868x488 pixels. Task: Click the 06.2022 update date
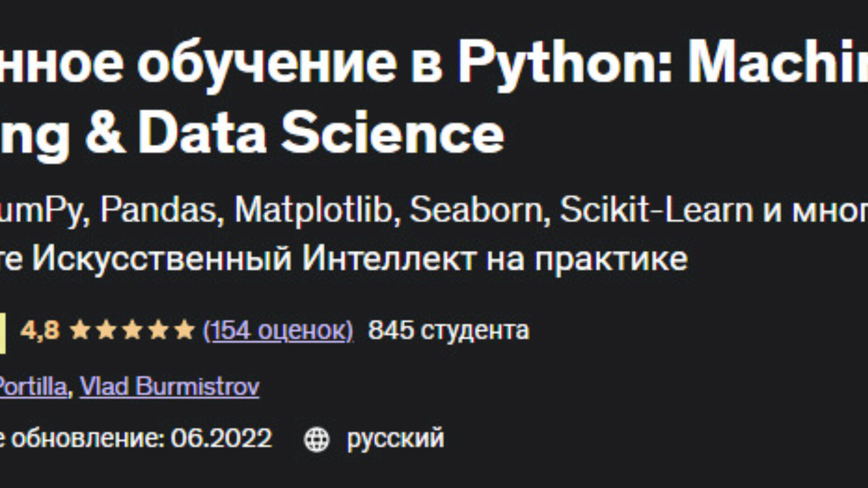coord(221,438)
